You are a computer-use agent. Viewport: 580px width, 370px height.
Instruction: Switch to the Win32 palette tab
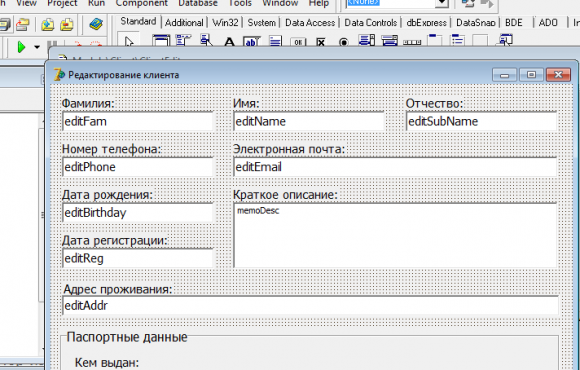pos(225,23)
